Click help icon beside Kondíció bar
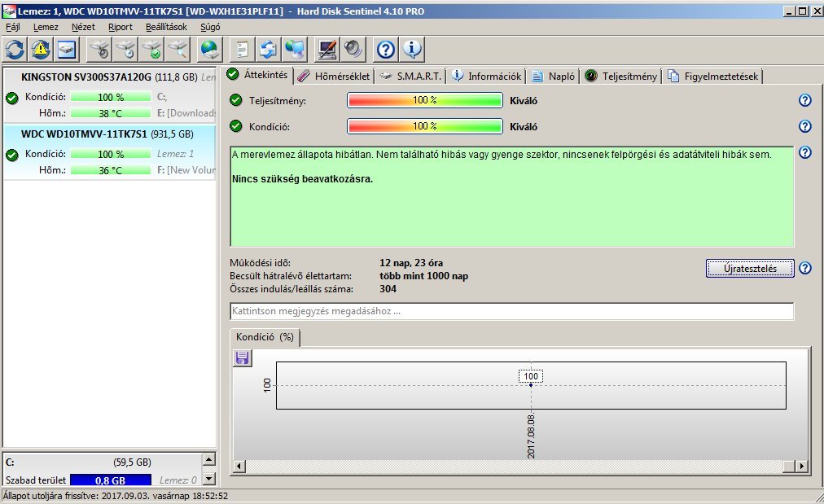This screenshot has width=824, height=504. pyautogui.click(x=805, y=126)
